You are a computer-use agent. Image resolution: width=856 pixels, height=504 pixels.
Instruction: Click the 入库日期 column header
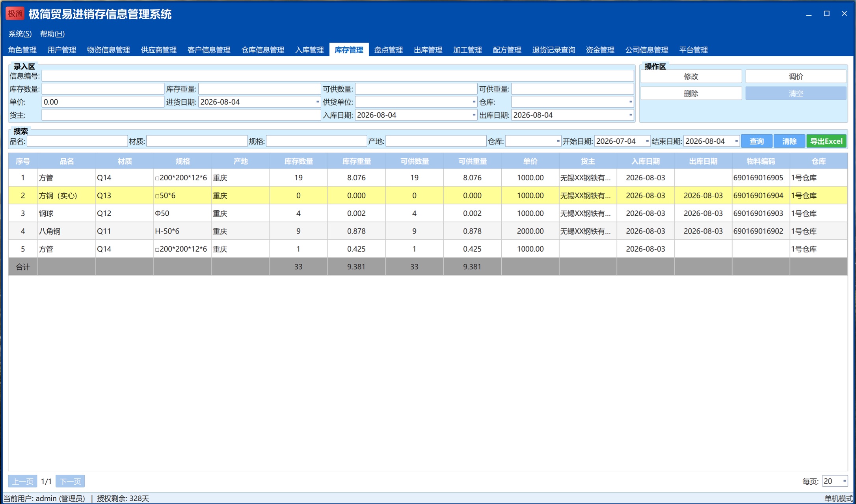[645, 161]
